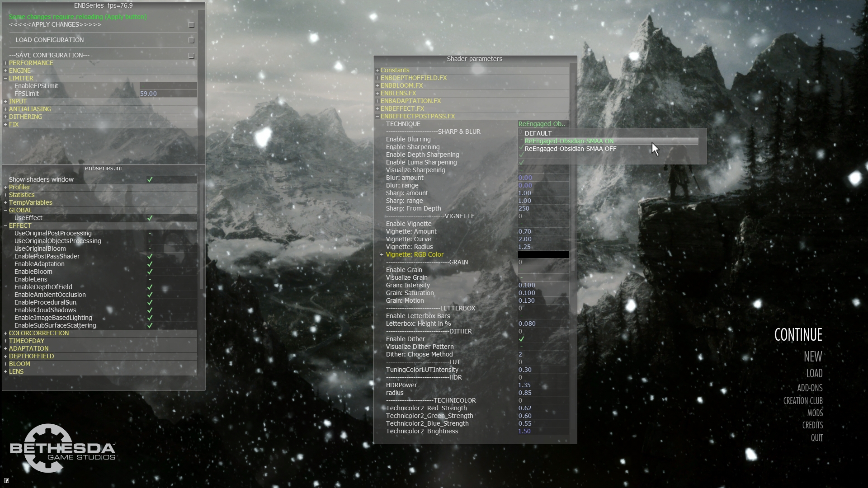
Task: Click the black Vignette RGB color swatch
Action: tap(543, 255)
